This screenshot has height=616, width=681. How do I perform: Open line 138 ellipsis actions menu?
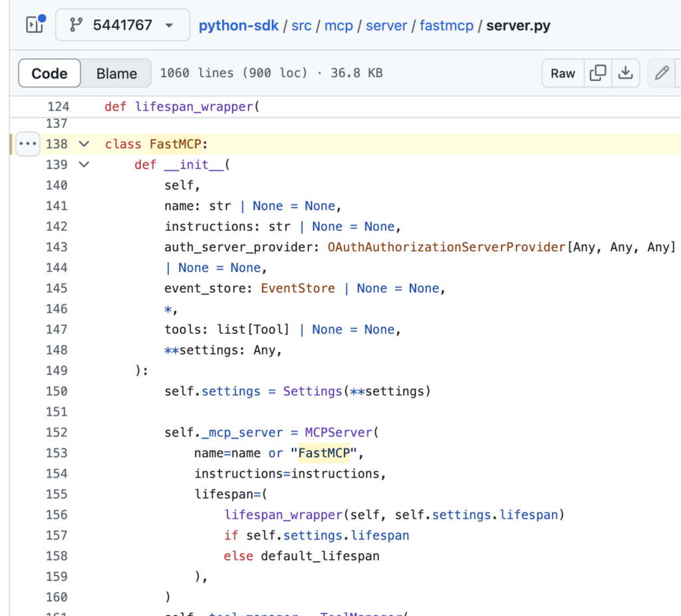(28, 144)
